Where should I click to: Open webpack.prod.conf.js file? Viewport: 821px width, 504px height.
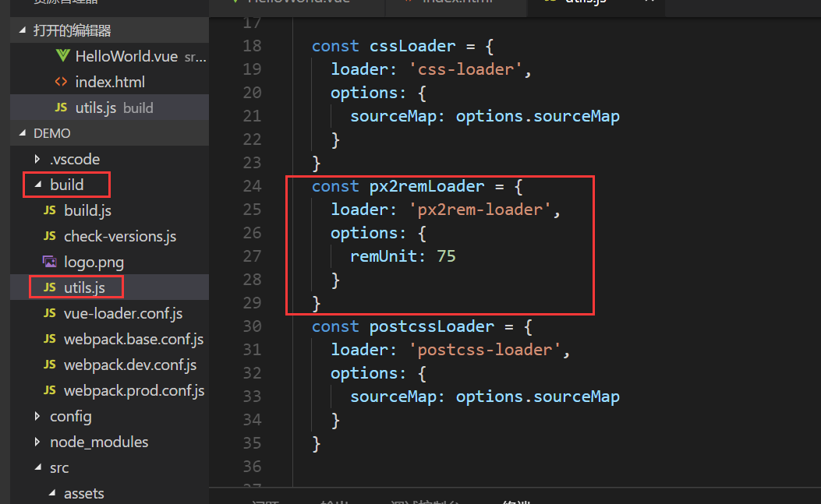109,390
